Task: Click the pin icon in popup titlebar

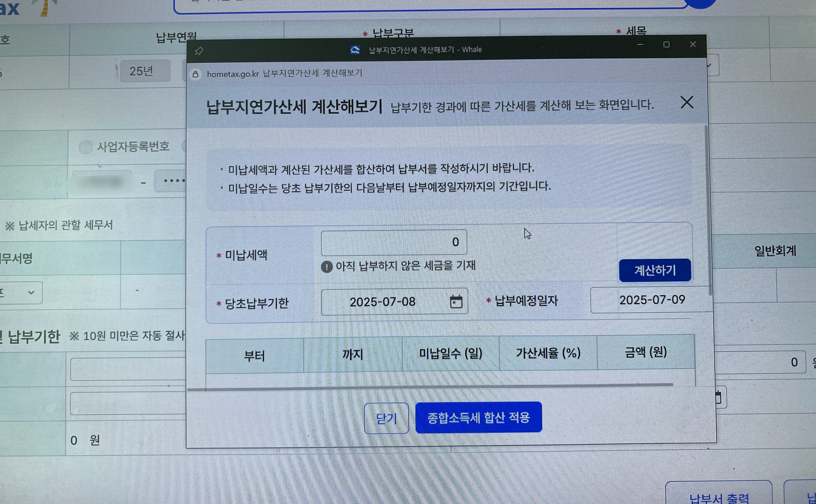Action: pyautogui.click(x=199, y=51)
